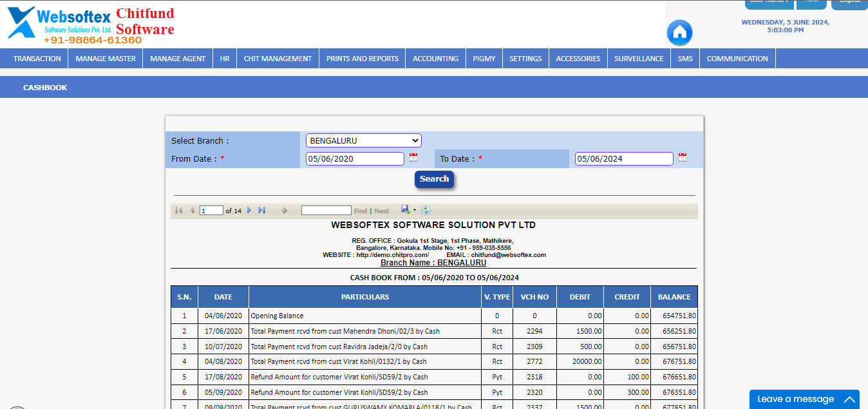Go back to the parent report
Screen dimensions: 868x409
[x=284, y=211]
